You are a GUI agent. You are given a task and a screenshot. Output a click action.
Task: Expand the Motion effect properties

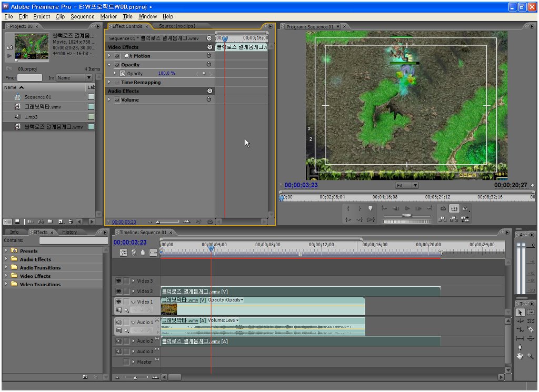click(x=109, y=56)
